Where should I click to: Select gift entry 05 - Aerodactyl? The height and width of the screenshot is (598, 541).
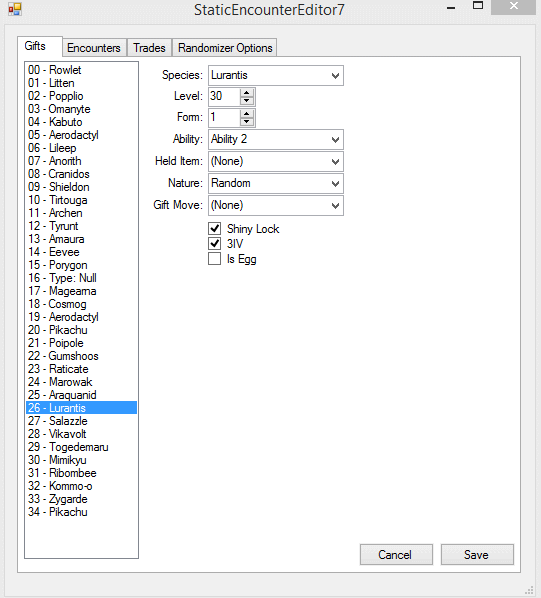tap(81, 135)
